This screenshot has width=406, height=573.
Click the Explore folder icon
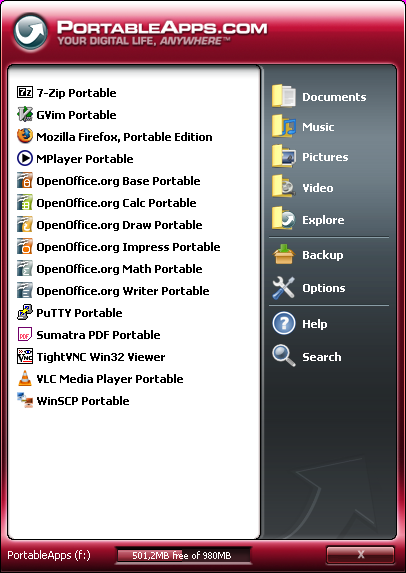(x=283, y=219)
